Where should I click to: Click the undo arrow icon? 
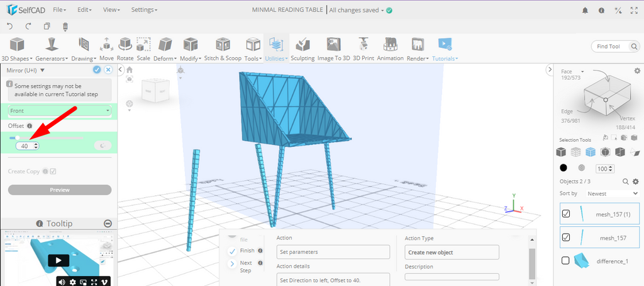click(9, 26)
